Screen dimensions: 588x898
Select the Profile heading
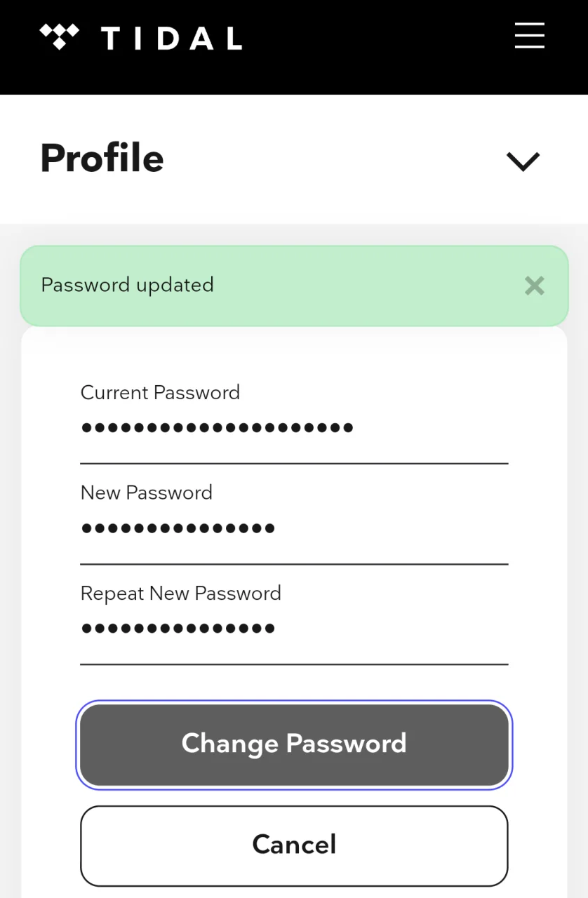102,159
